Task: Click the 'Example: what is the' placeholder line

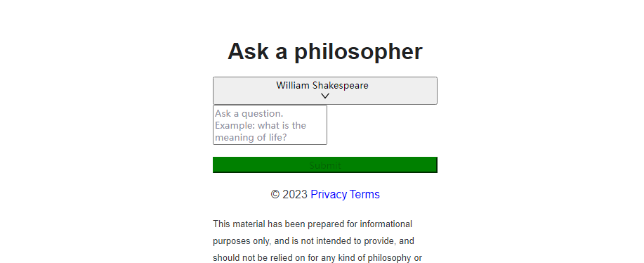Action: 261,125
